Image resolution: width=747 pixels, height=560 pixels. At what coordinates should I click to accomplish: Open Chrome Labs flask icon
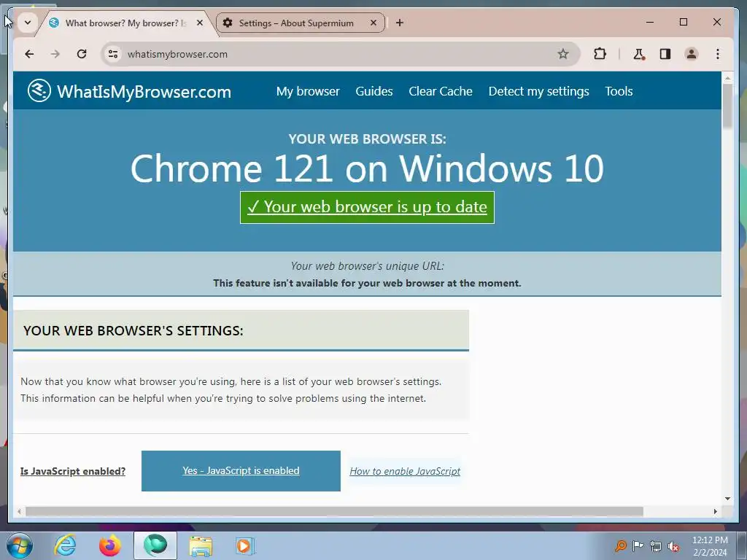coord(639,54)
